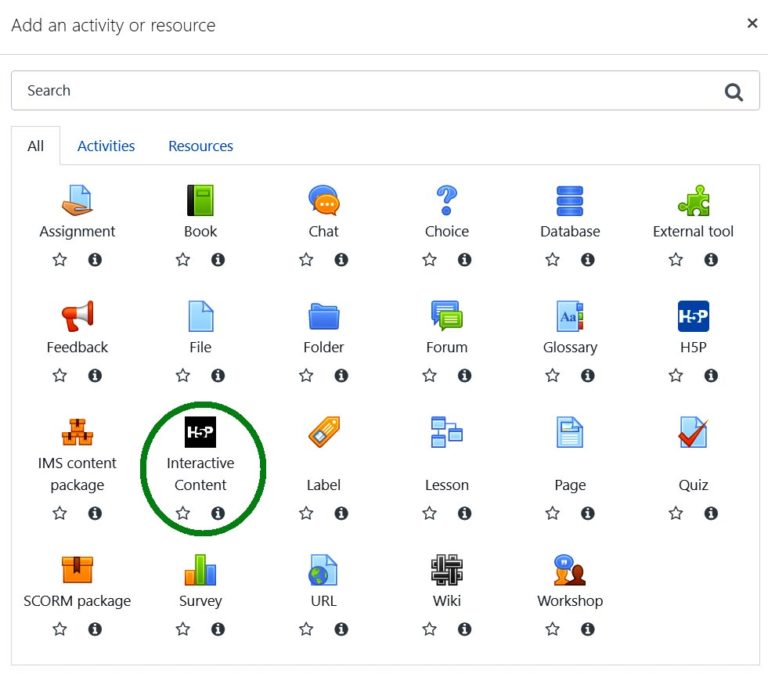Focus the Search input field
The image size is (768, 674).
pyautogui.click(x=360, y=91)
